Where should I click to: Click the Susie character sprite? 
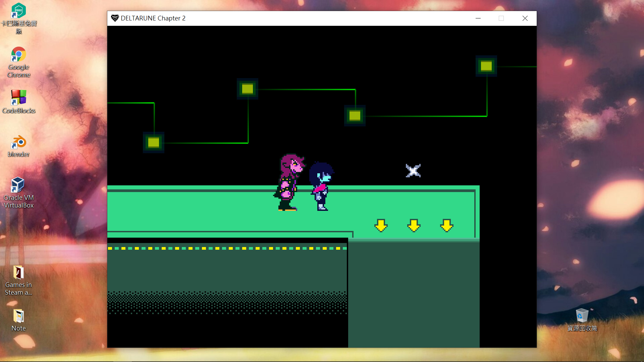289,182
